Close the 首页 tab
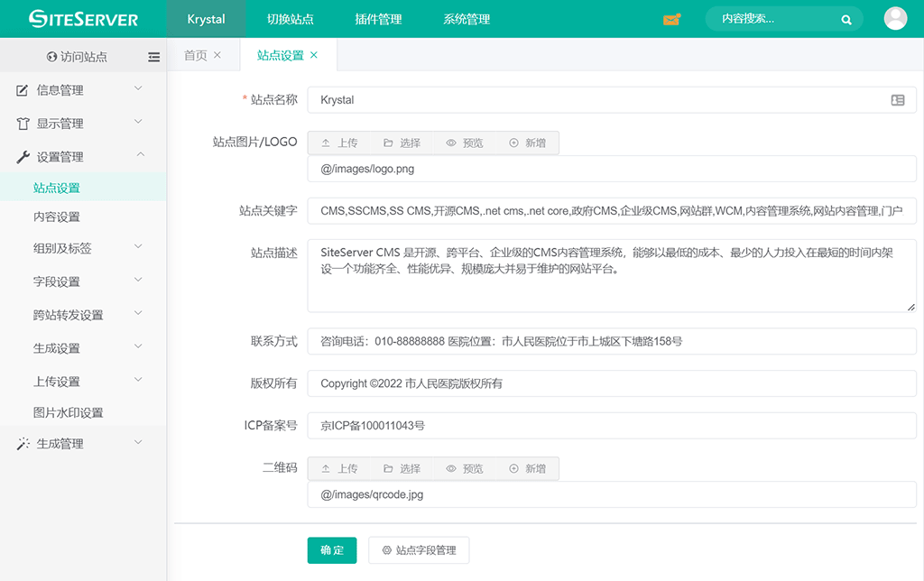The height and width of the screenshot is (581, 924). coord(217,55)
